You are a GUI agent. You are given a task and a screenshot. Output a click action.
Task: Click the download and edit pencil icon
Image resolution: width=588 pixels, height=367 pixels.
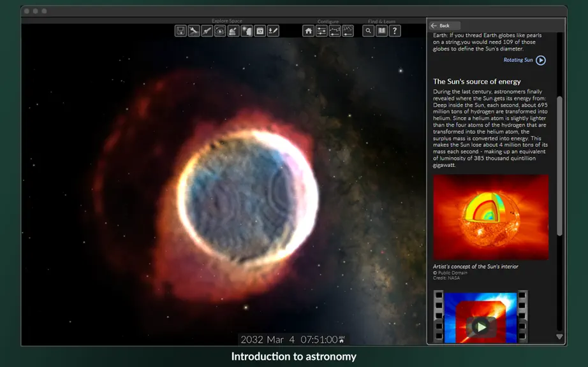click(273, 31)
